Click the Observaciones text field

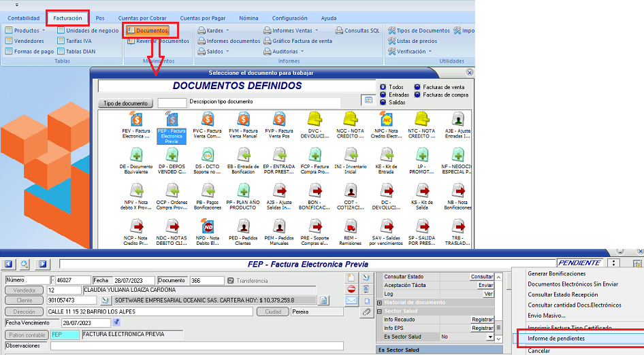pos(204,345)
